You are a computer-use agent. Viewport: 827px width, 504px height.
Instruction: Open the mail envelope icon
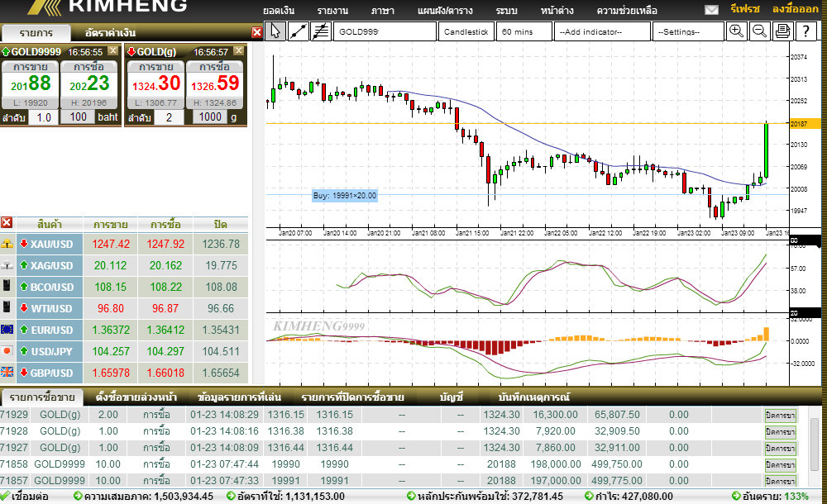[711, 10]
